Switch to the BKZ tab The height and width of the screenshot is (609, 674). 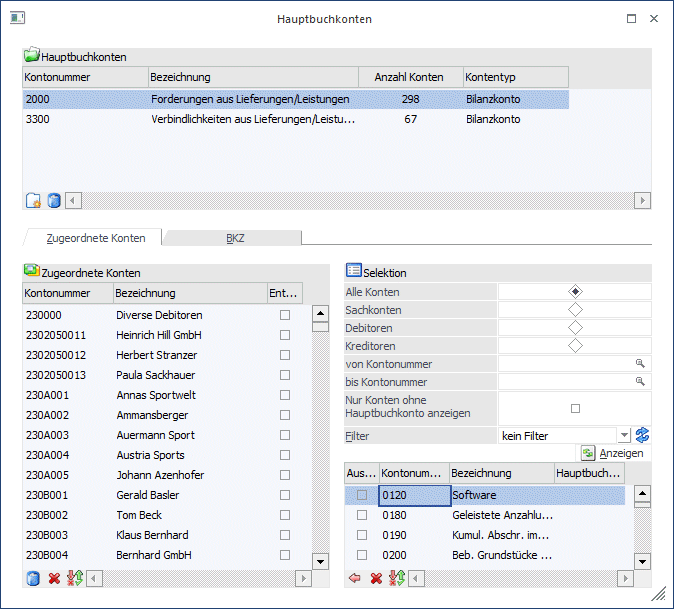point(234,238)
